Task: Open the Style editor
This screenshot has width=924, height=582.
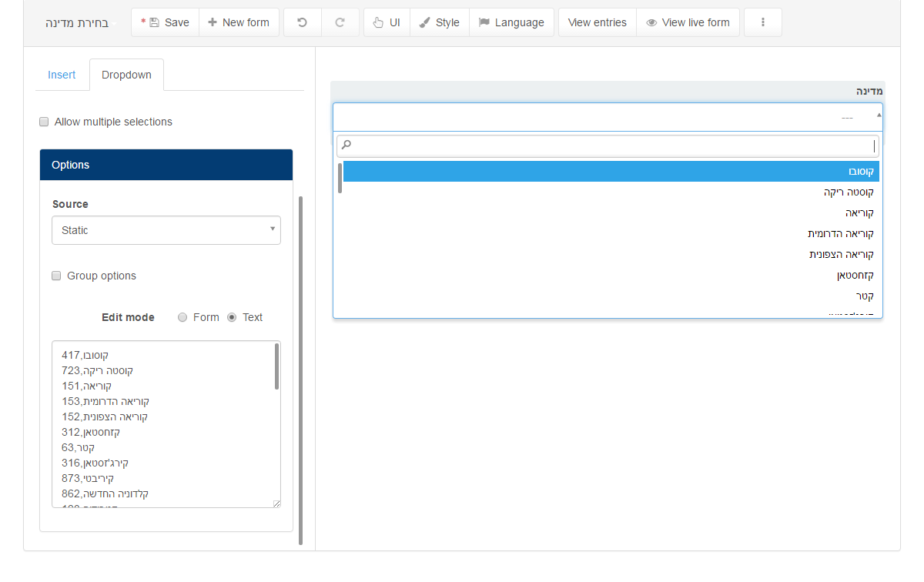Action: click(440, 22)
